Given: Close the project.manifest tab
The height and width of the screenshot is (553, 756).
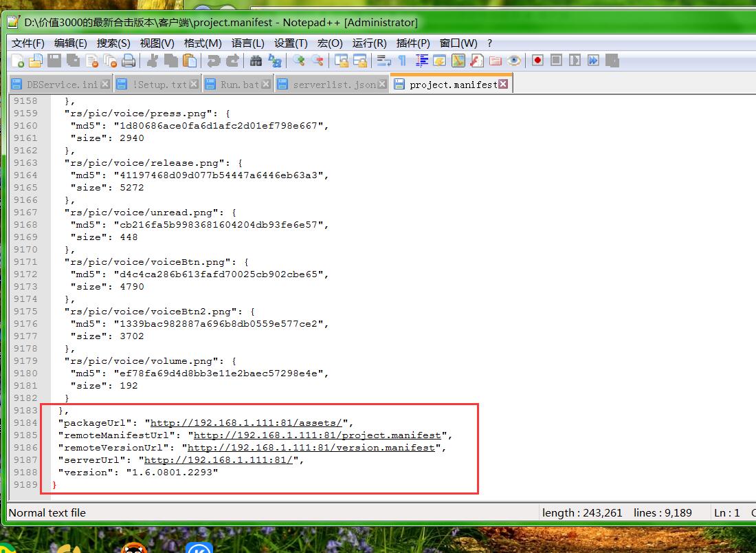Looking at the screenshot, I should pyautogui.click(x=503, y=84).
